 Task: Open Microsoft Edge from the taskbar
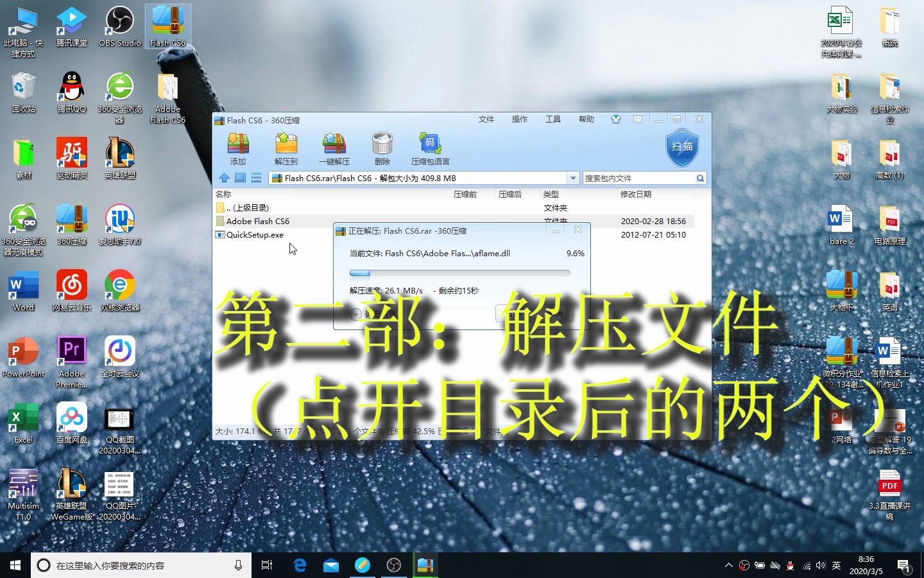299,565
